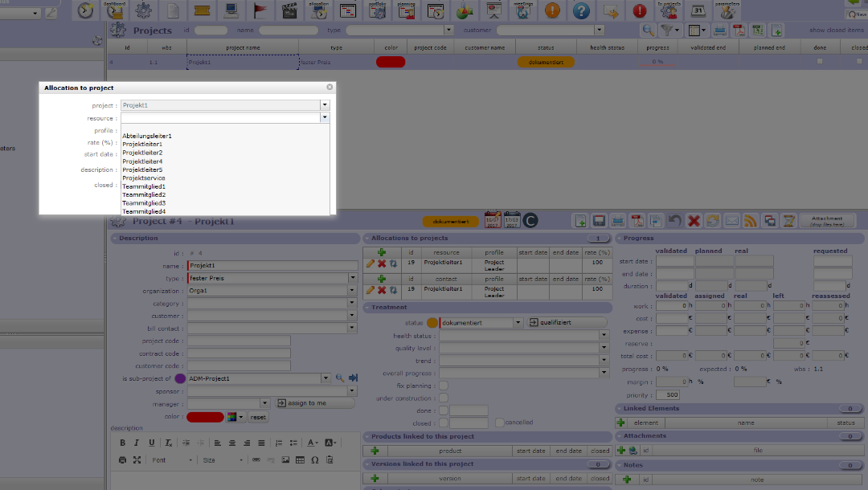Click the email envelope icon
This screenshot has height=490, width=868.
pos(731,220)
